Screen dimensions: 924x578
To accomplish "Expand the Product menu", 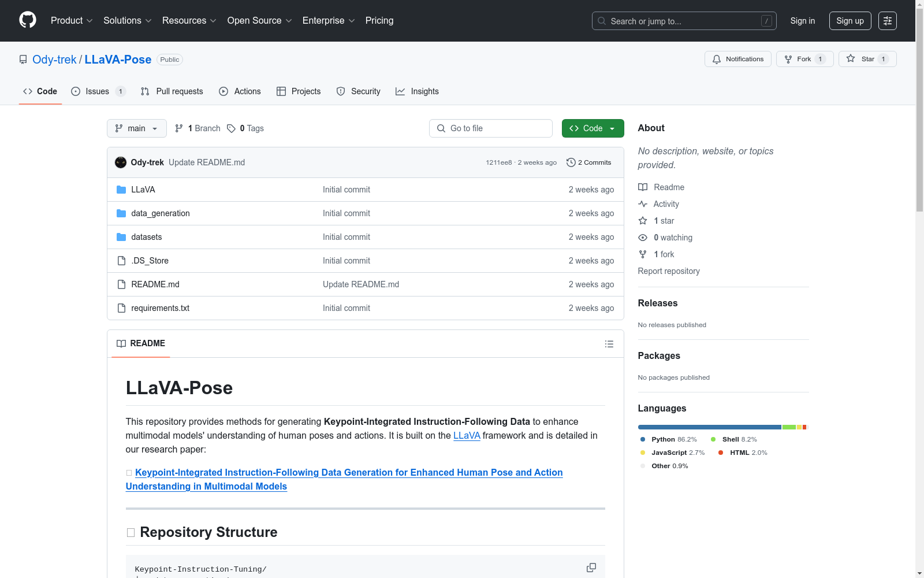I will (x=72, y=20).
